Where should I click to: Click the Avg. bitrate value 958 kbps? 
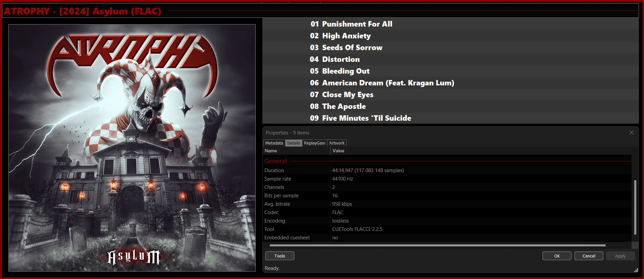click(x=342, y=204)
